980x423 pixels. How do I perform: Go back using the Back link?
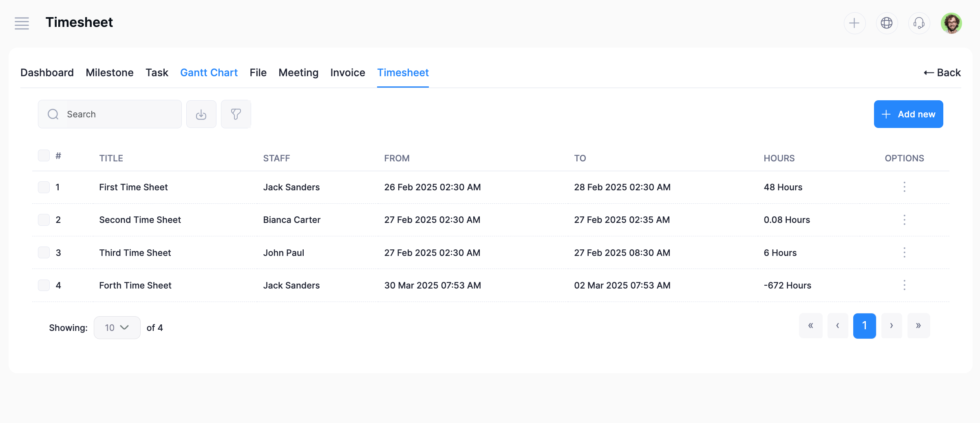pyautogui.click(x=942, y=73)
